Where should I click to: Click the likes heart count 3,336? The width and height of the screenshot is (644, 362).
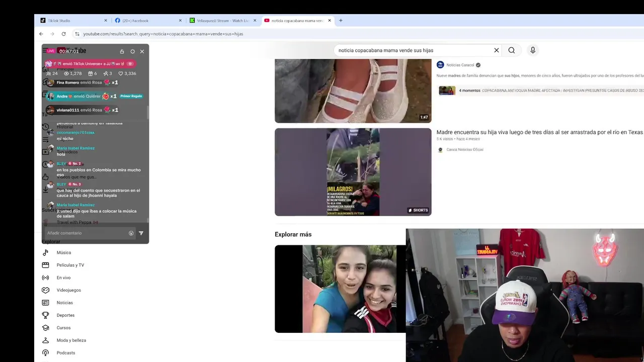click(x=127, y=73)
